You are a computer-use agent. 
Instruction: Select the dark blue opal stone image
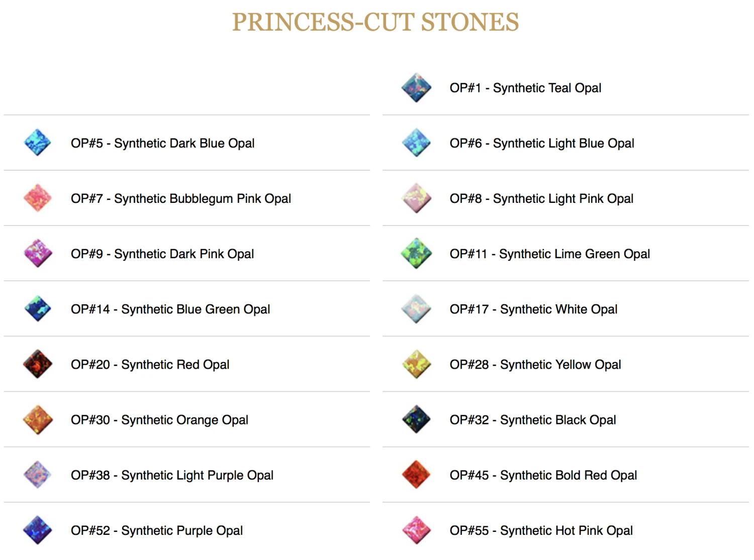coord(38,143)
